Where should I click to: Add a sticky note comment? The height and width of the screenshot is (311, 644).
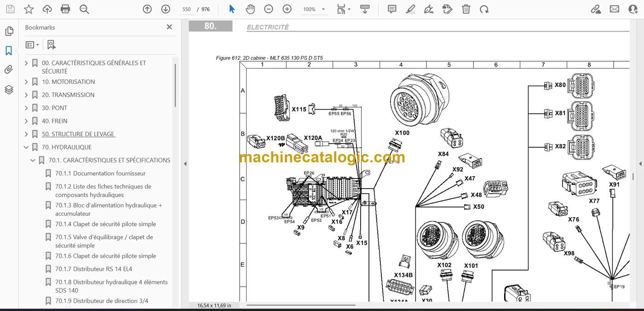pyautogui.click(x=392, y=9)
